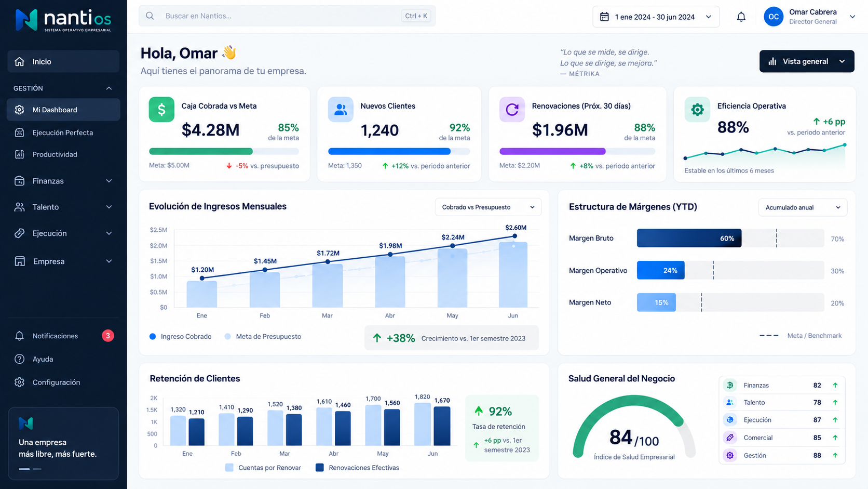Click the Ayuda link
The height and width of the screenshot is (489, 868).
(43, 359)
